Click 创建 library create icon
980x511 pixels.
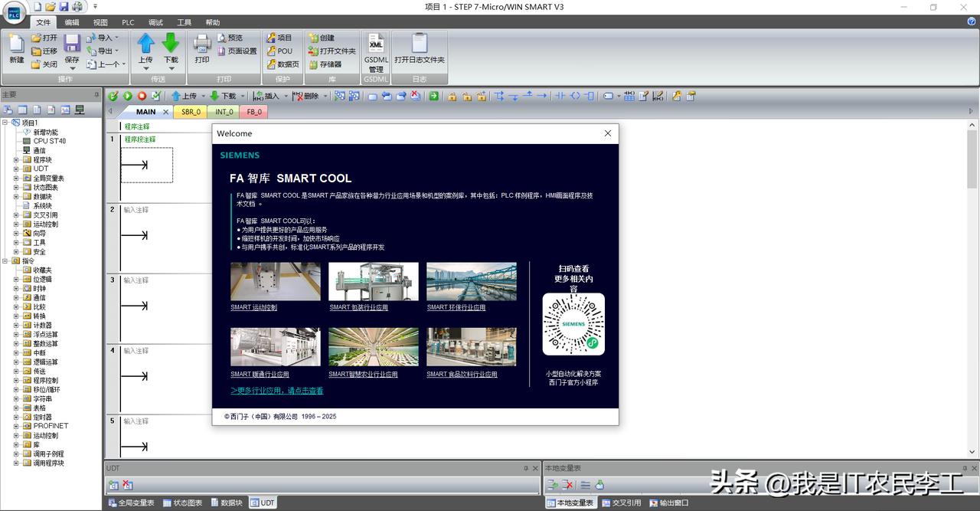(313, 38)
